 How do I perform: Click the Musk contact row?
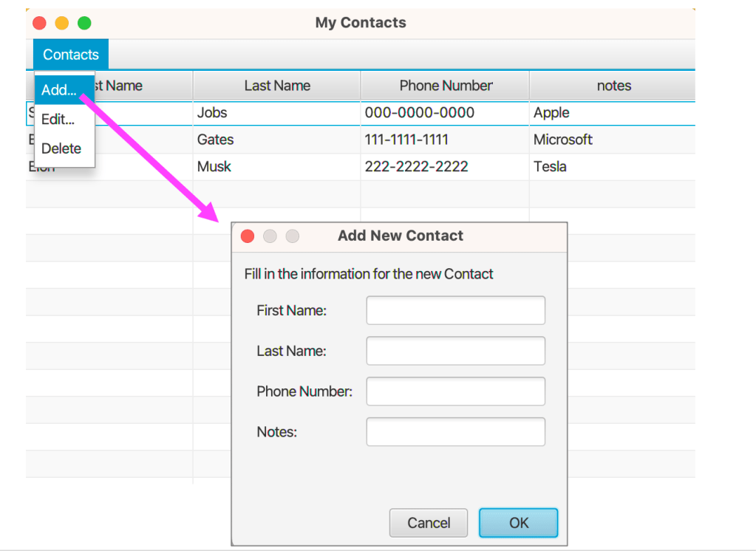214,166
